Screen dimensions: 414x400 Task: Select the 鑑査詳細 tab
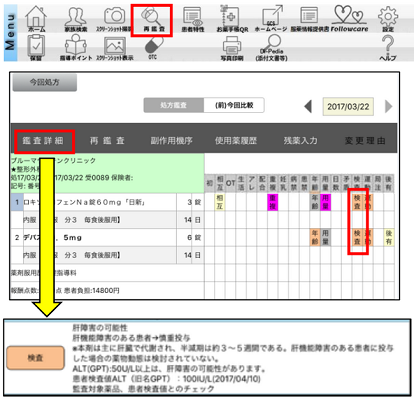(x=43, y=141)
